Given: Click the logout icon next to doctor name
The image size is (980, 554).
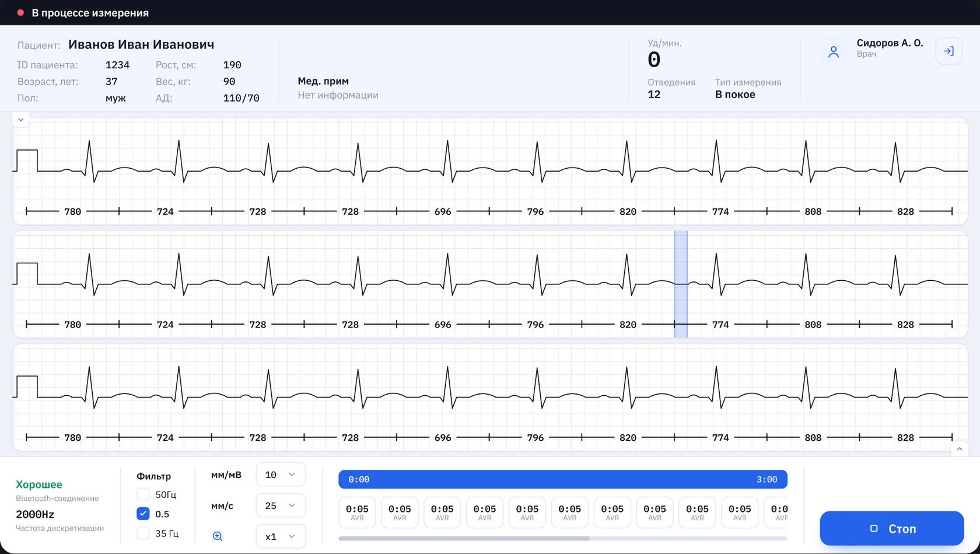Looking at the screenshot, I should [949, 51].
